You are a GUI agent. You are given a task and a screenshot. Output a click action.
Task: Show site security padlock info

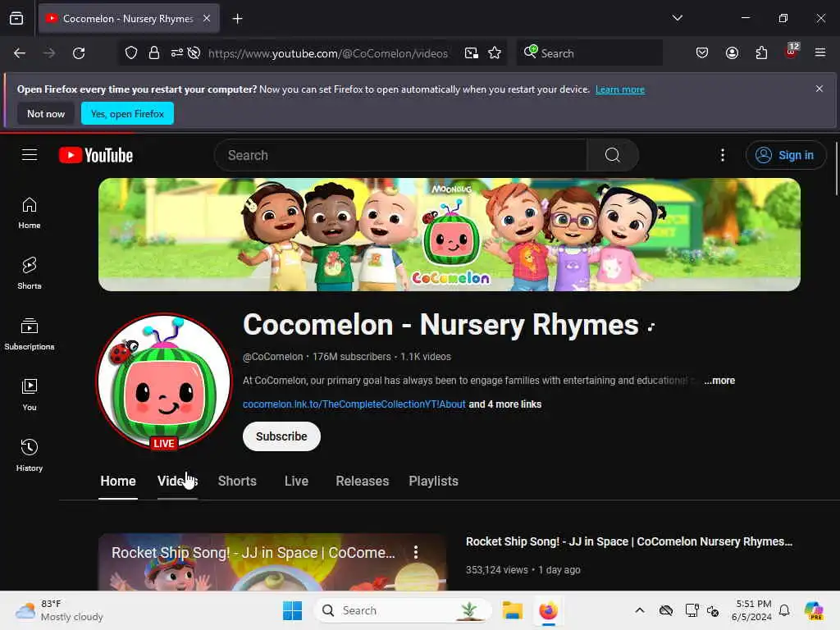154,53
